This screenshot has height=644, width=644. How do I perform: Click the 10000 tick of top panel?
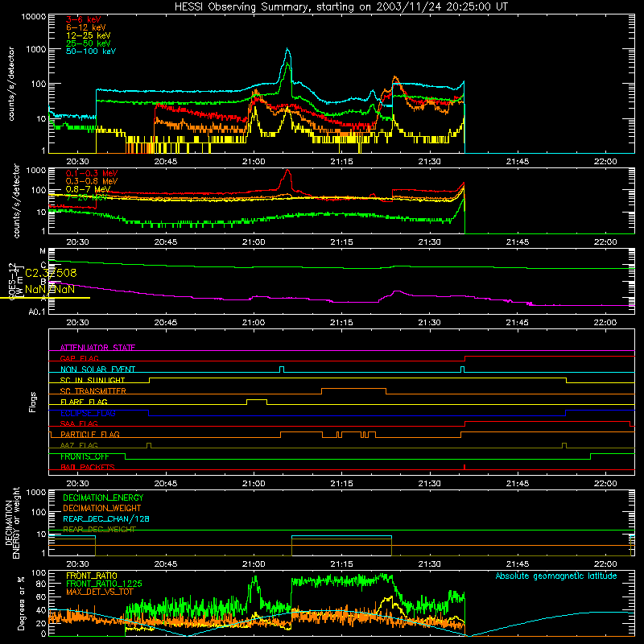[34, 17]
